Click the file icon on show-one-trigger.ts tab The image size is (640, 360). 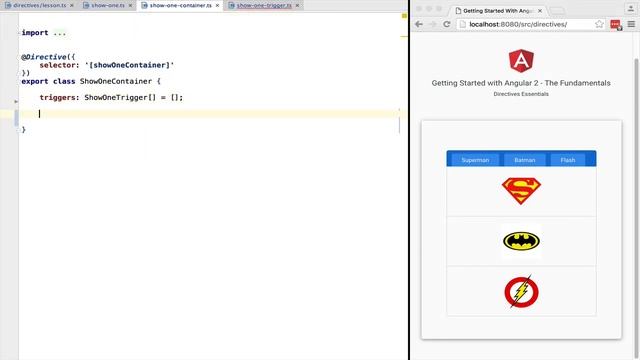[231, 5]
